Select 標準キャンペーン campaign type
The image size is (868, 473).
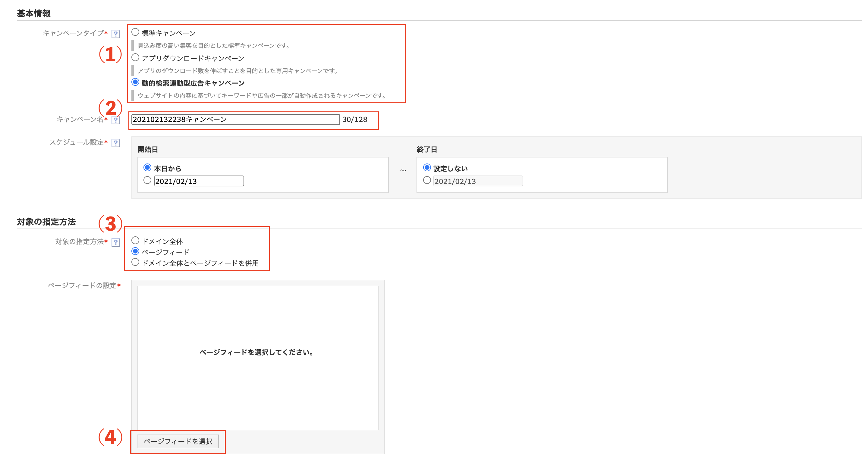(135, 32)
